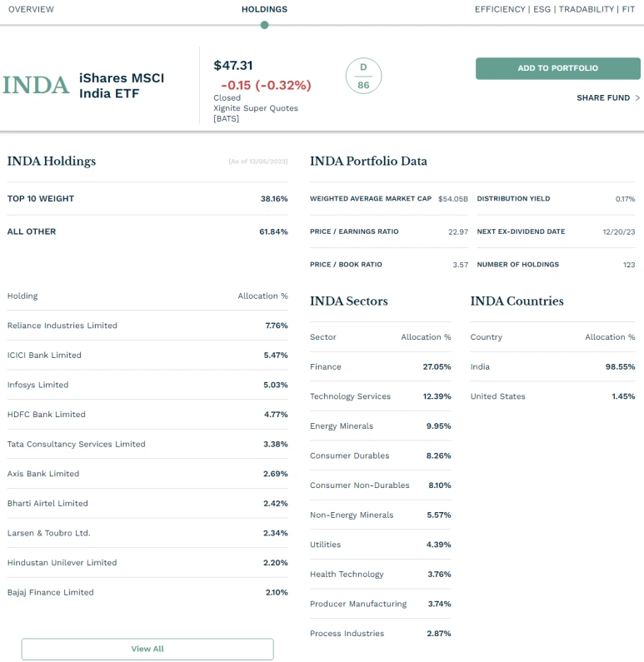Click India country allocation row

[x=553, y=367]
